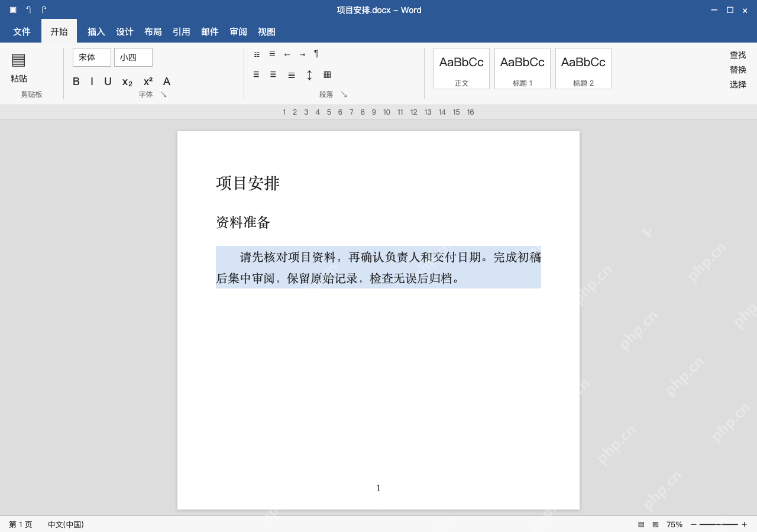This screenshot has height=532, width=757.
Task: Switch to the 布局 (Layout) tab
Action: point(153,32)
